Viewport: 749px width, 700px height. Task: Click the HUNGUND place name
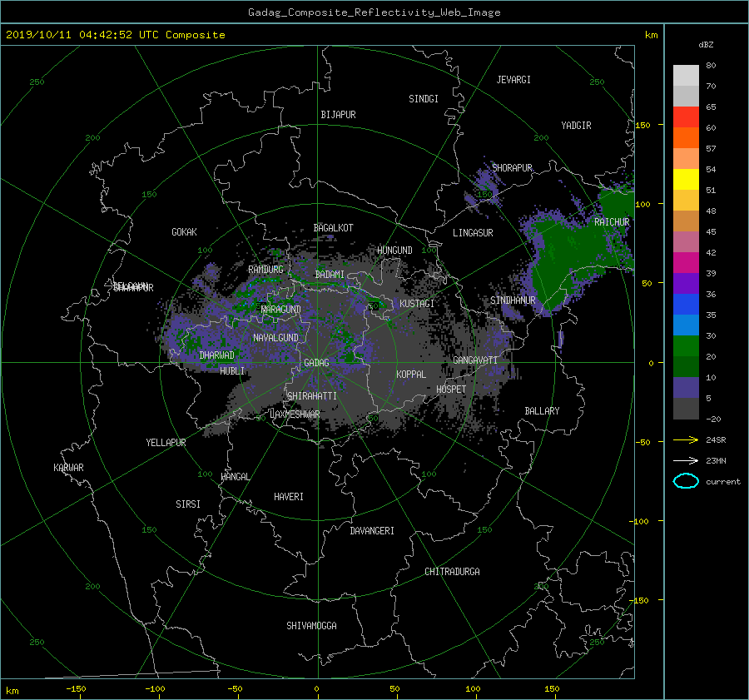coord(394,251)
